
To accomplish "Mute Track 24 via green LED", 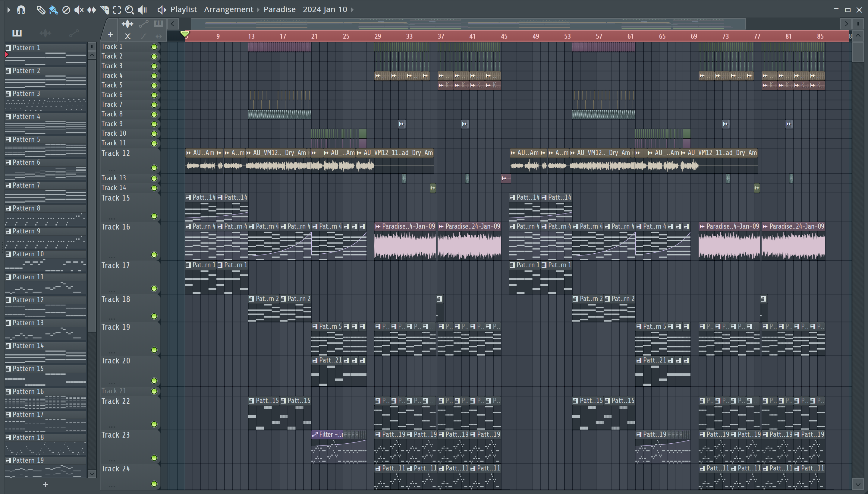I will 154,484.
